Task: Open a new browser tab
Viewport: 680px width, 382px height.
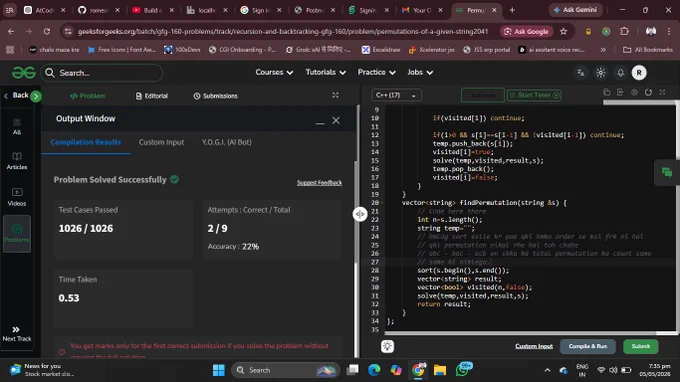Action: tap(512, 10)
